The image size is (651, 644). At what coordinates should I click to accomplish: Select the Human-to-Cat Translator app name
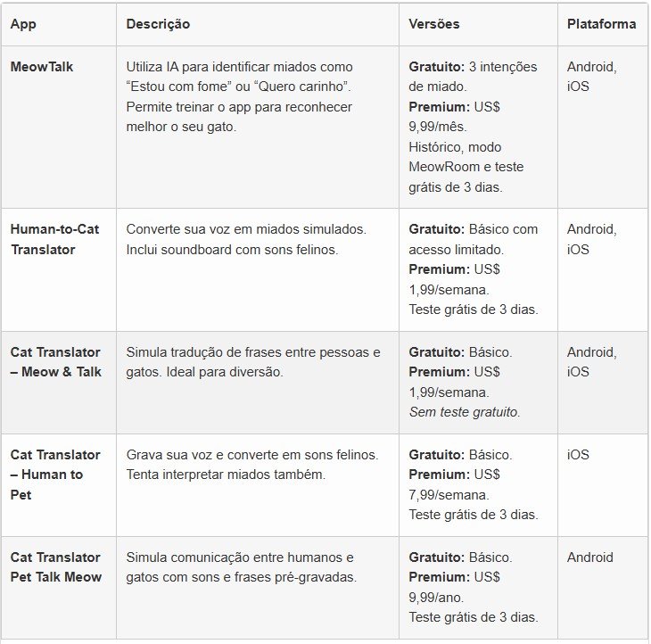point(54,239)
